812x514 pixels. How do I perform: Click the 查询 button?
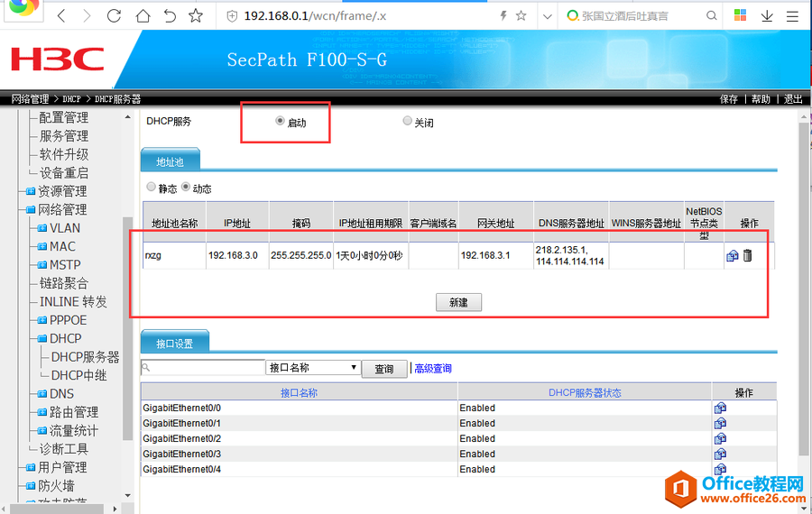pyautogui.click(x=383, y=369)
